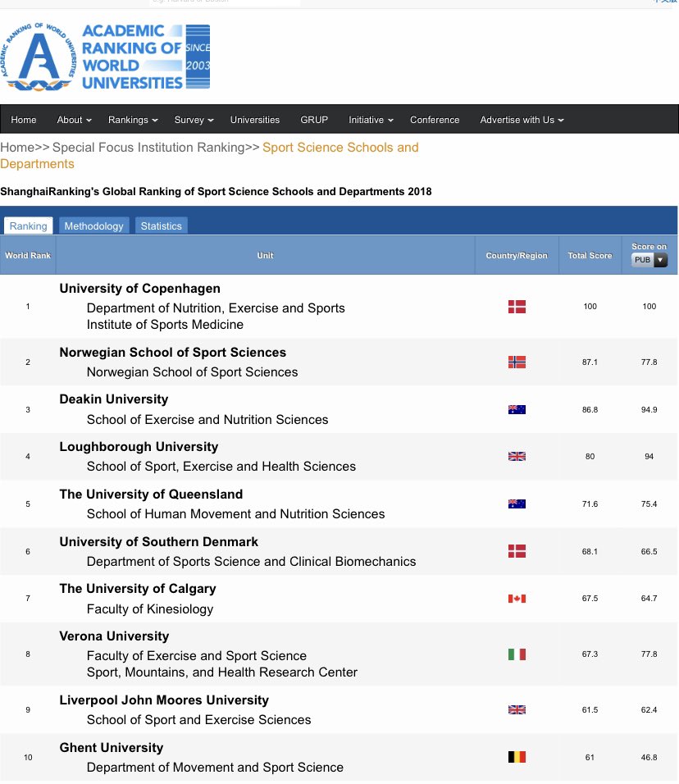Click School of Sport and Exercise Sciences

pos(198,719)
